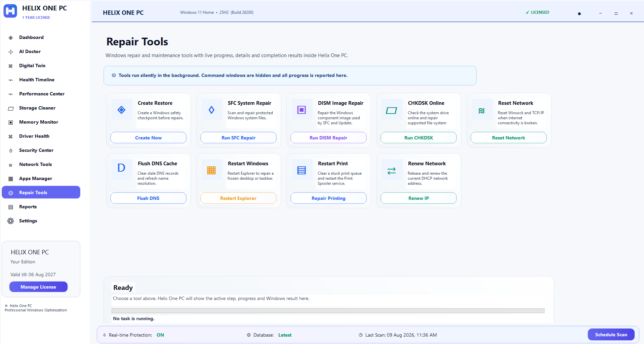644x344 pixels.
Task: Go to Network Tools
Action: point(41,164)
